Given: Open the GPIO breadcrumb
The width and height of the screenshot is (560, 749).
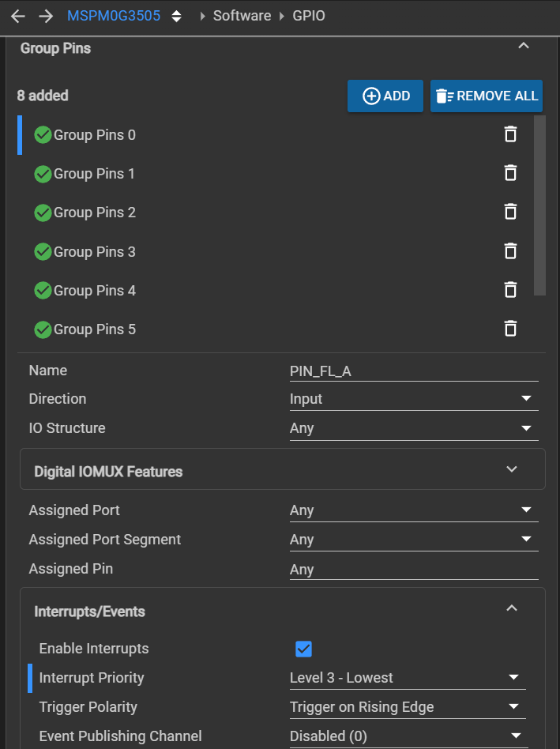Looking at the screenshot, I should (308, 16).
